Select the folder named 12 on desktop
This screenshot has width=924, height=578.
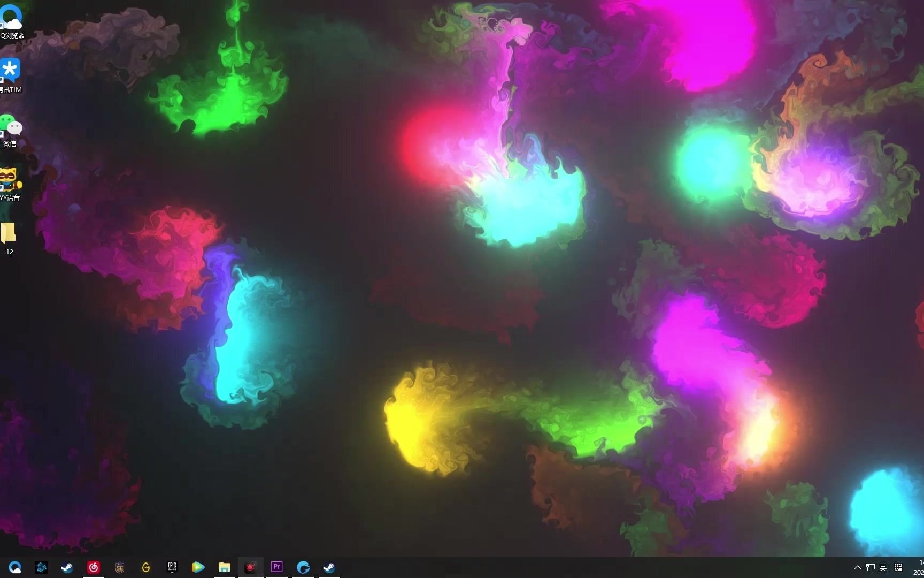pyautogui.click(x=9, y=239)
